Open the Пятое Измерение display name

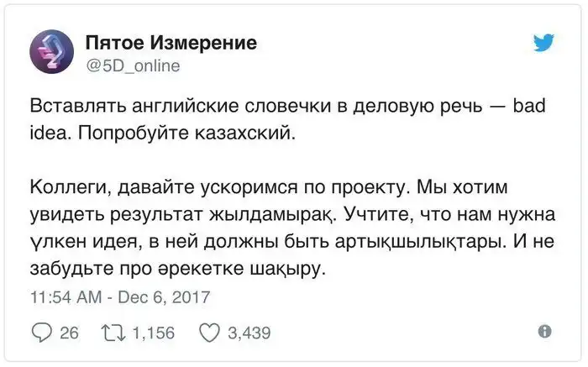pyautogui.click(x=171, y=43)
